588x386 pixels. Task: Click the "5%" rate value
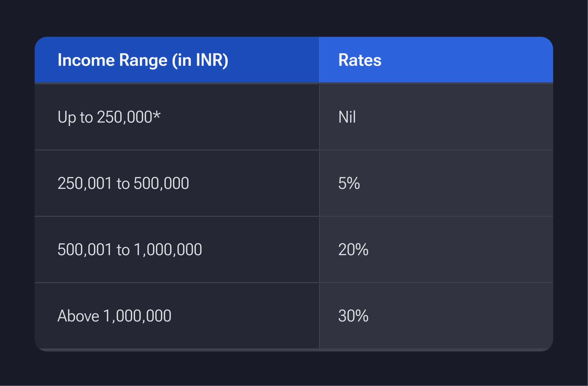tap(349, 183)
